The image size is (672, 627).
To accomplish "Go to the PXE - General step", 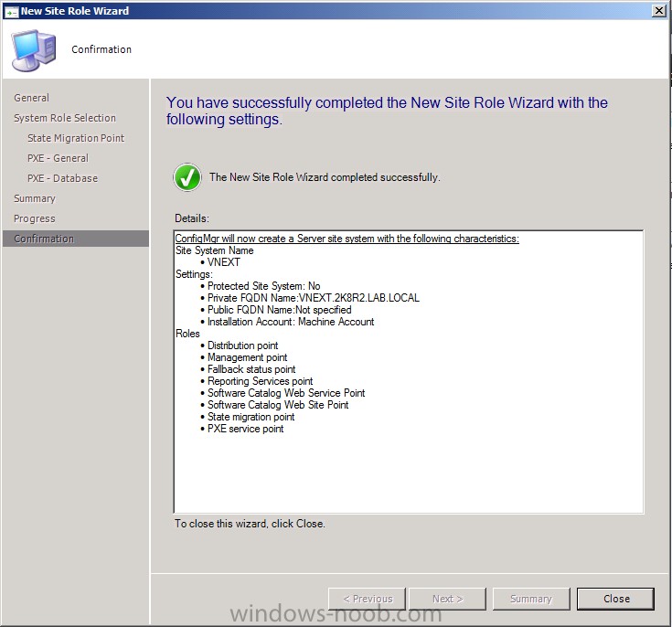I will point(58,158).
